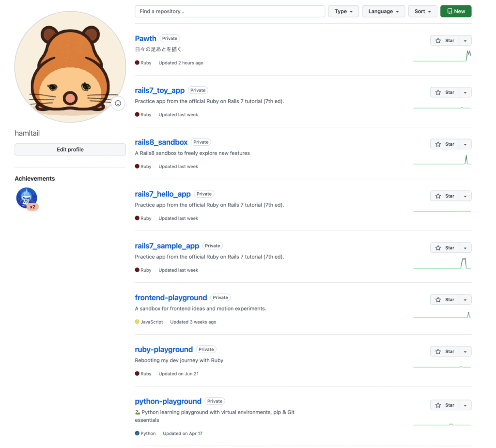Open the frontend-playground repository link

171,298
